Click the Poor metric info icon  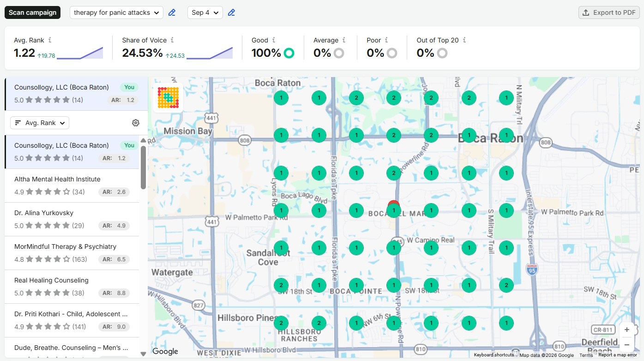point(386,40)
